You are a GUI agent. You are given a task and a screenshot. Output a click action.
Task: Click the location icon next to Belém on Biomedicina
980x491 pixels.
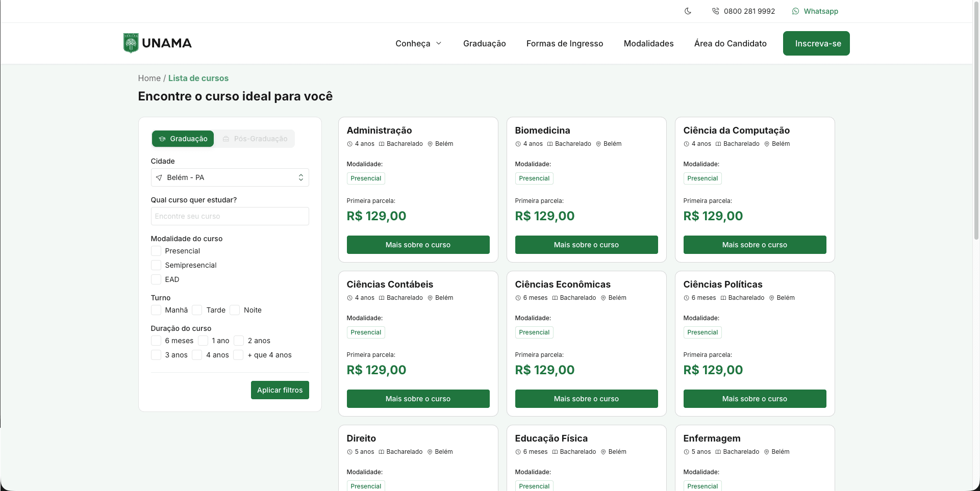[x=598, y=144]
